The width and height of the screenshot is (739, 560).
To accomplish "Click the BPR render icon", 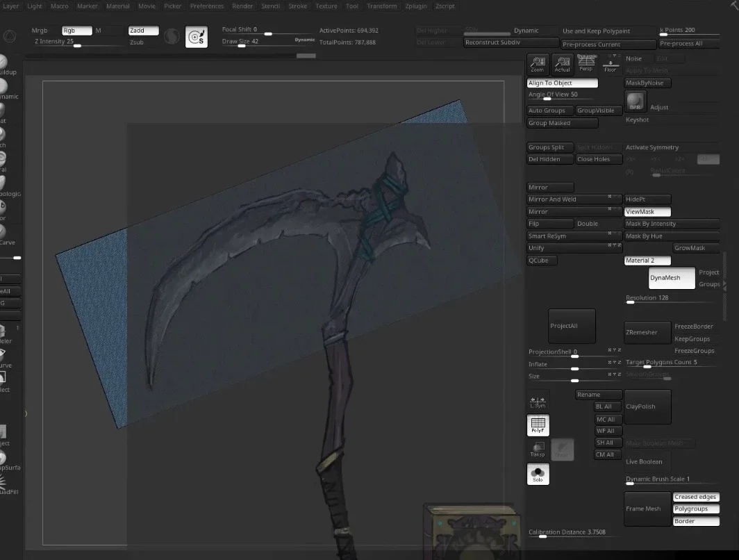I will pos(635,101).
